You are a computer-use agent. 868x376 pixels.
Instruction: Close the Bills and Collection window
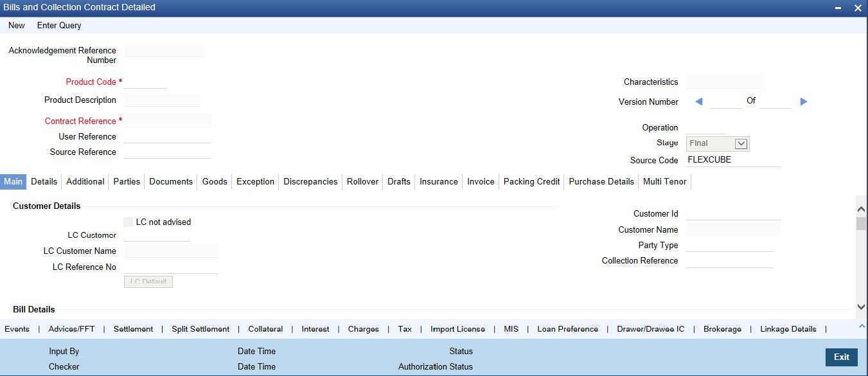pos(858,8)
